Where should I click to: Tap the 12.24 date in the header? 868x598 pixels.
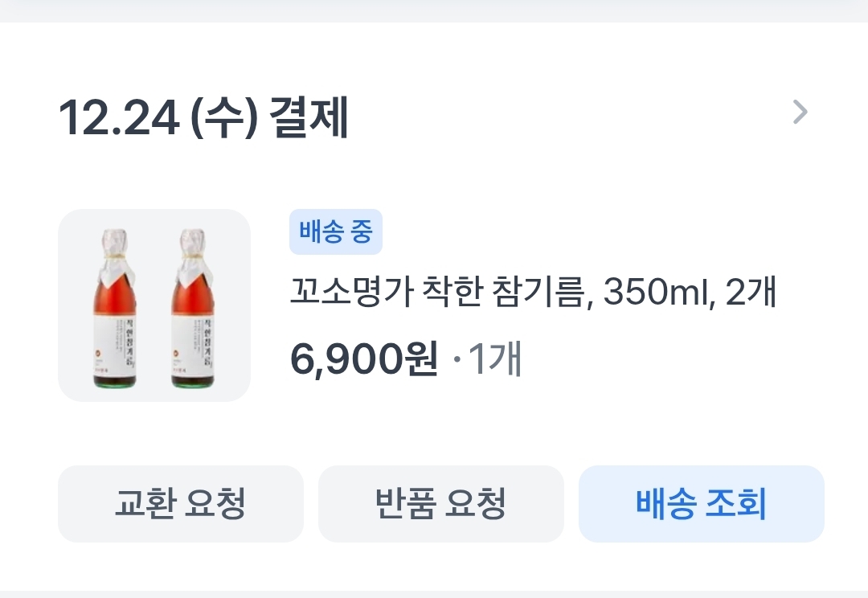[x=118, y=117]
